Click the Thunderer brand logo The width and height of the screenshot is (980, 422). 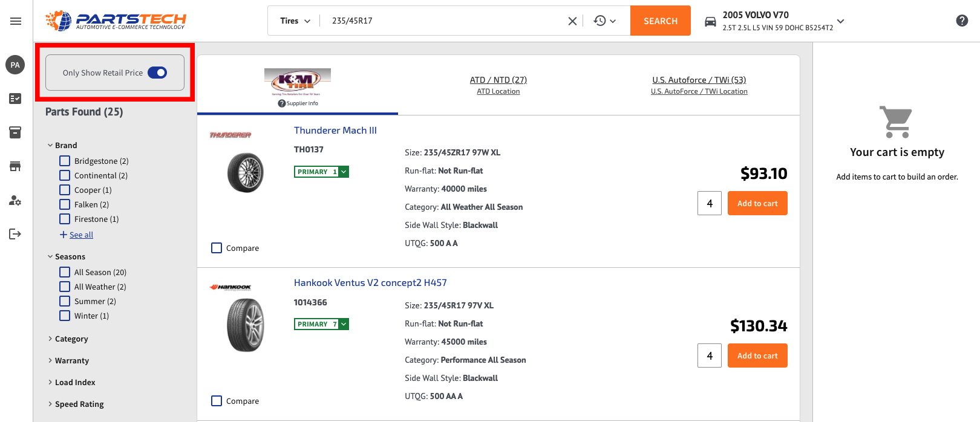[230, 135]
